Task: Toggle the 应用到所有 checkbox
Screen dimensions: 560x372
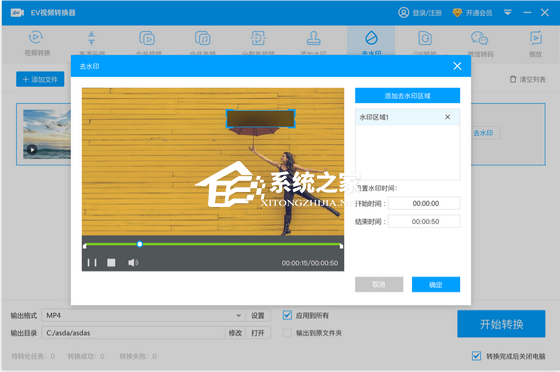Action: tap(287, 315)
